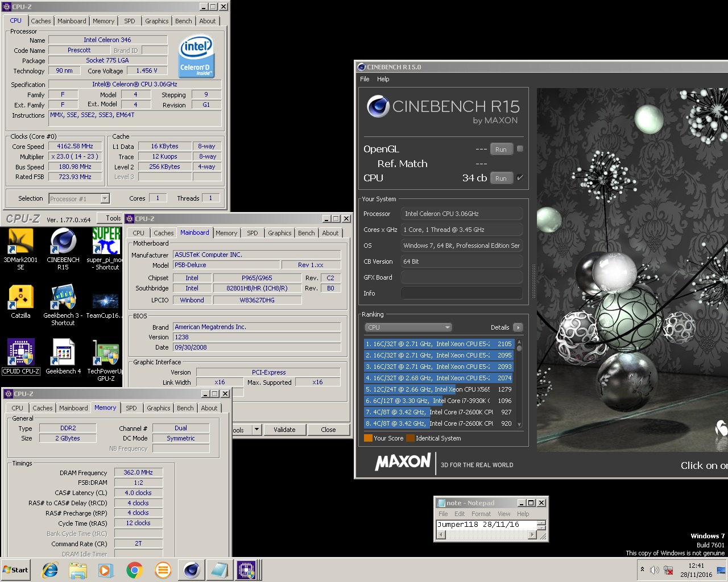The width and height of the screenshot is (728, 582).
Task: Open the Format menu in Notepad
Action: [x=481, y=514]
